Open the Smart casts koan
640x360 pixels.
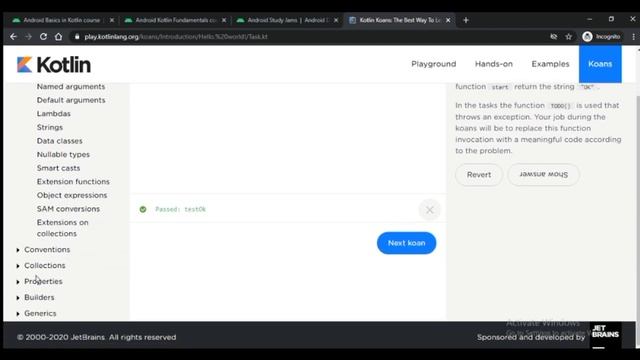(58, 168)
